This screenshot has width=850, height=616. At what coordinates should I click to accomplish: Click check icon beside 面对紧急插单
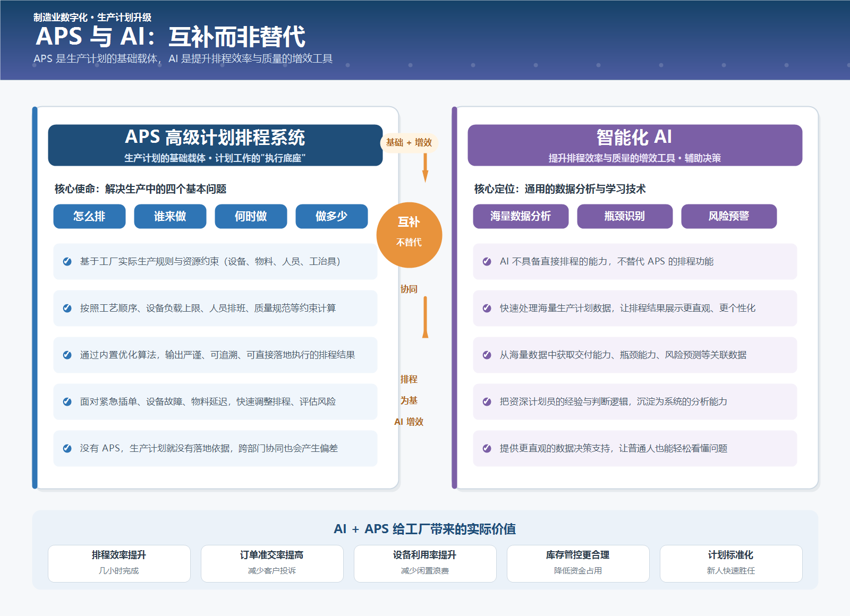tap(67, 401)
